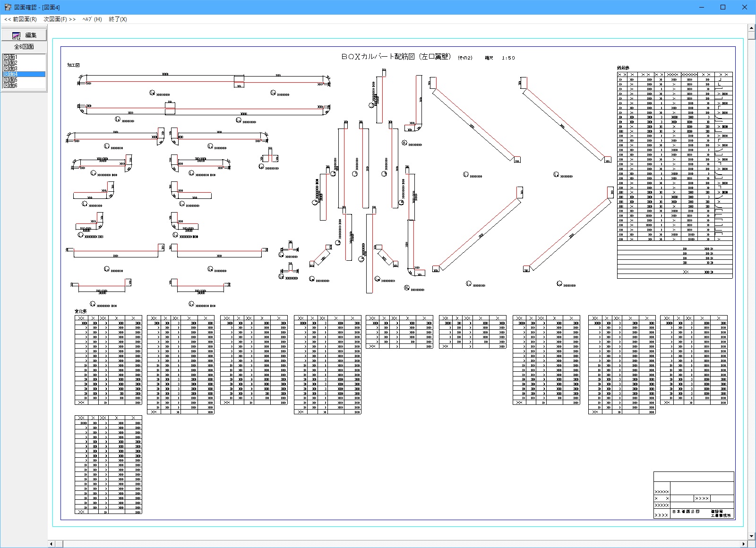Click the vertical scrollbar down arrow
Viewport: 756px width, 548px height.
coord(752,536)
